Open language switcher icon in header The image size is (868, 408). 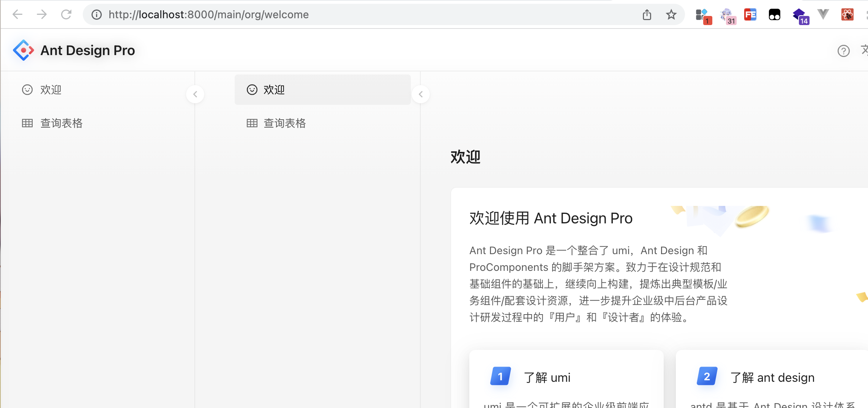(865, 51)
